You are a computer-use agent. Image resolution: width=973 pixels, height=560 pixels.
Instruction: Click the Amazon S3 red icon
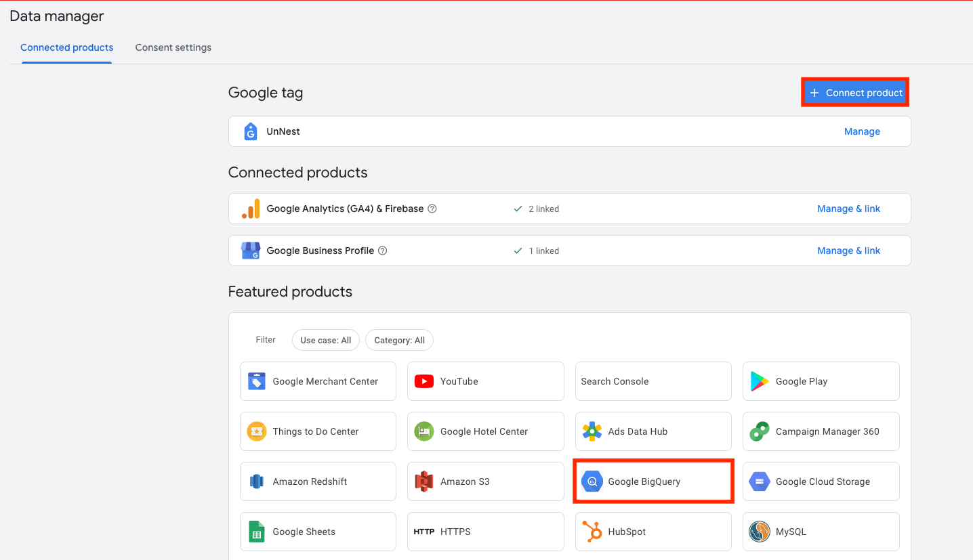[x=424, y=481]
